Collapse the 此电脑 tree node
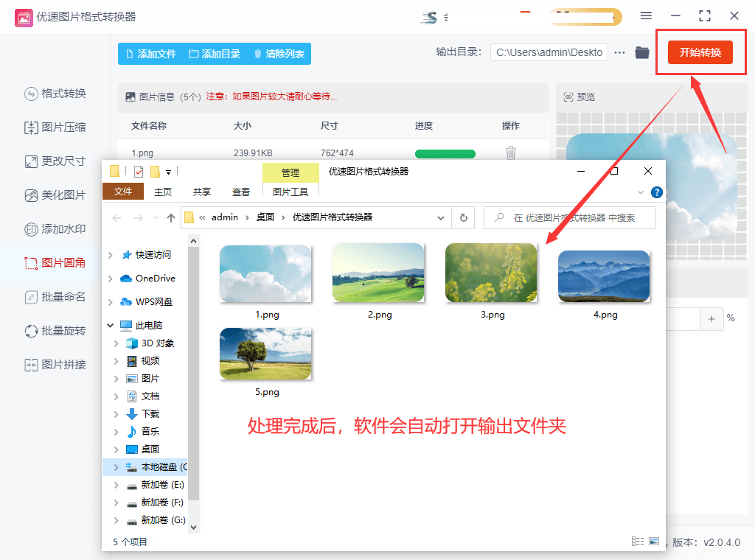 [110, 325]
